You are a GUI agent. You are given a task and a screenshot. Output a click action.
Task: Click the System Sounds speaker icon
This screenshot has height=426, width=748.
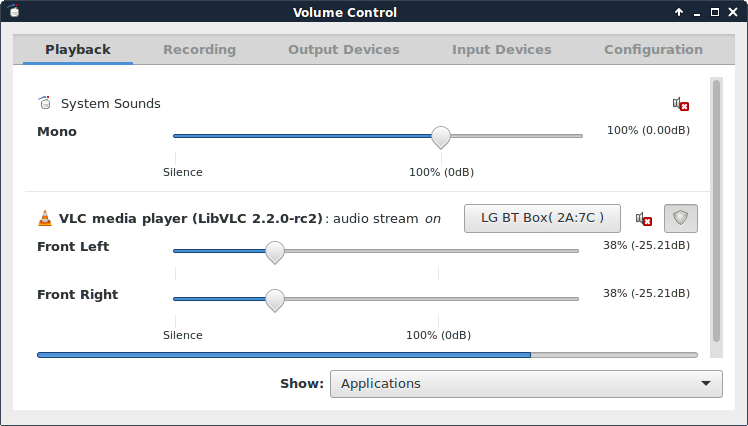(x=44, y=103)
